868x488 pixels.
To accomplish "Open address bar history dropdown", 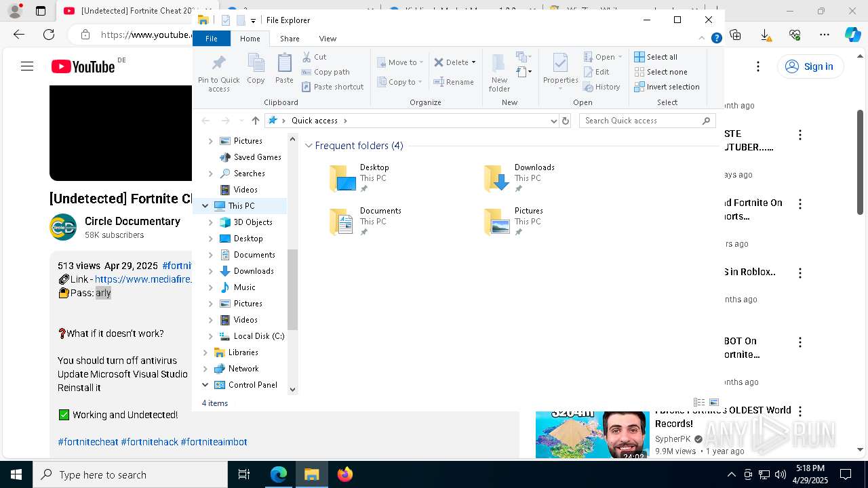I will coord(554,121).
